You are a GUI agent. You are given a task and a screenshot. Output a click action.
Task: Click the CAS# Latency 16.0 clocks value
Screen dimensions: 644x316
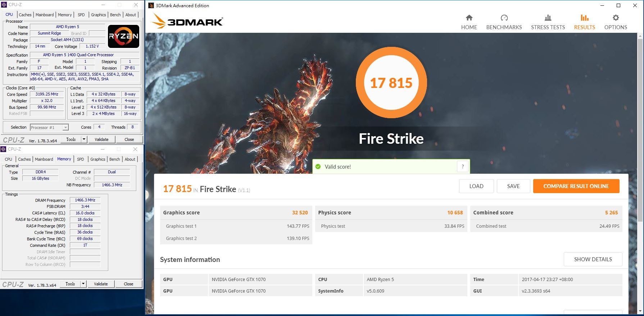85,213
